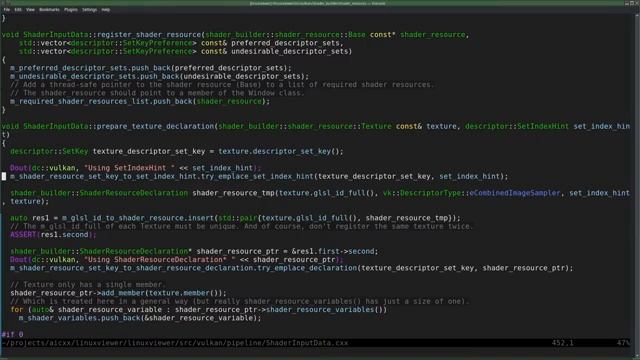Viewport: 640px width, 360px height.
Task: Click 'eCombinedImageSampler' enum value
Action: (515, 193)
